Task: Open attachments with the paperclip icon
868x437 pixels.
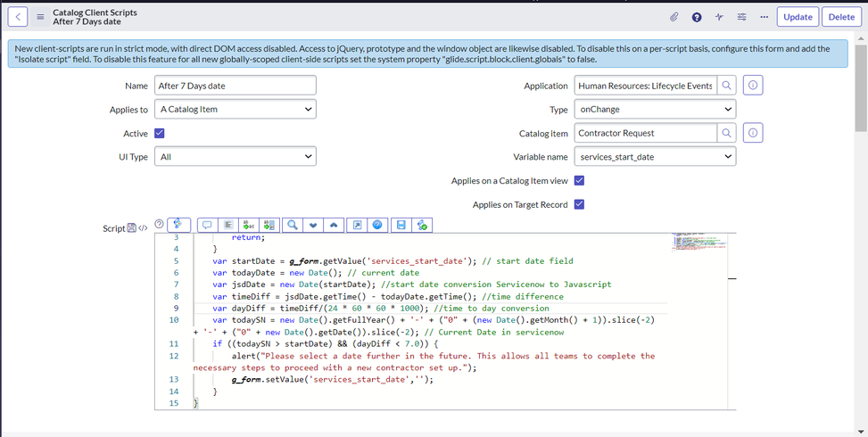Action: [674, 17]
